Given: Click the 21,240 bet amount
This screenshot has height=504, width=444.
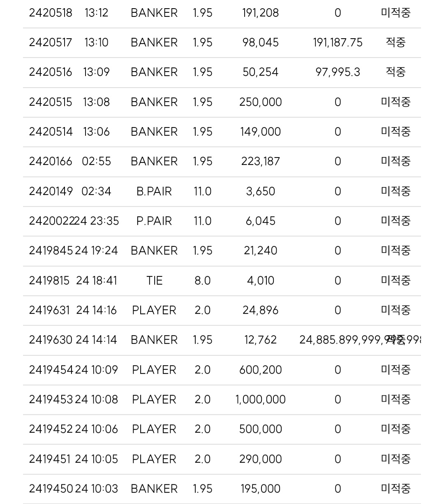Looking at the screenshot, I should click(261, 251).
